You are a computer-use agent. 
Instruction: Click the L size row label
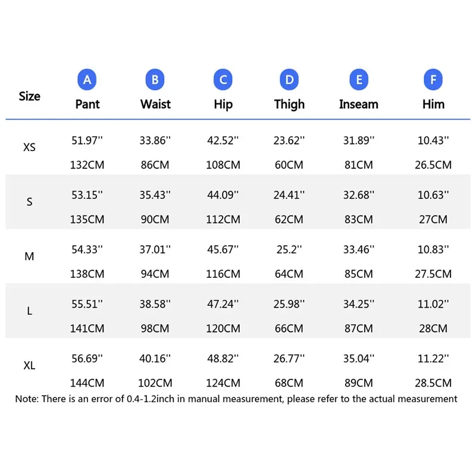click(29, 311)
